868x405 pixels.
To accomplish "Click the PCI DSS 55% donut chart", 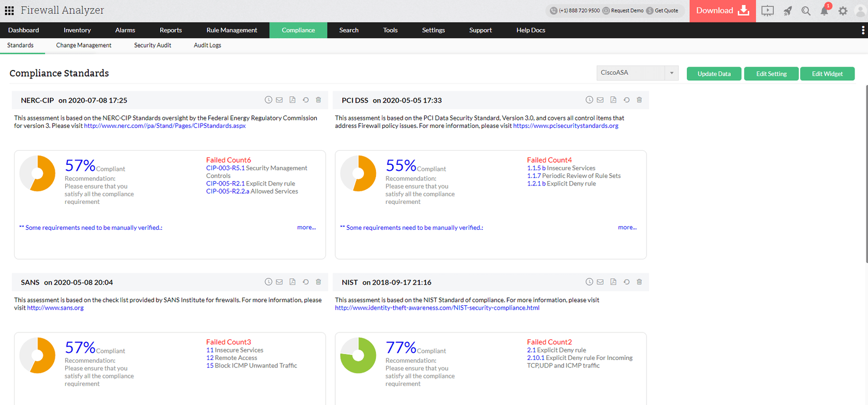I will point(358,173).
